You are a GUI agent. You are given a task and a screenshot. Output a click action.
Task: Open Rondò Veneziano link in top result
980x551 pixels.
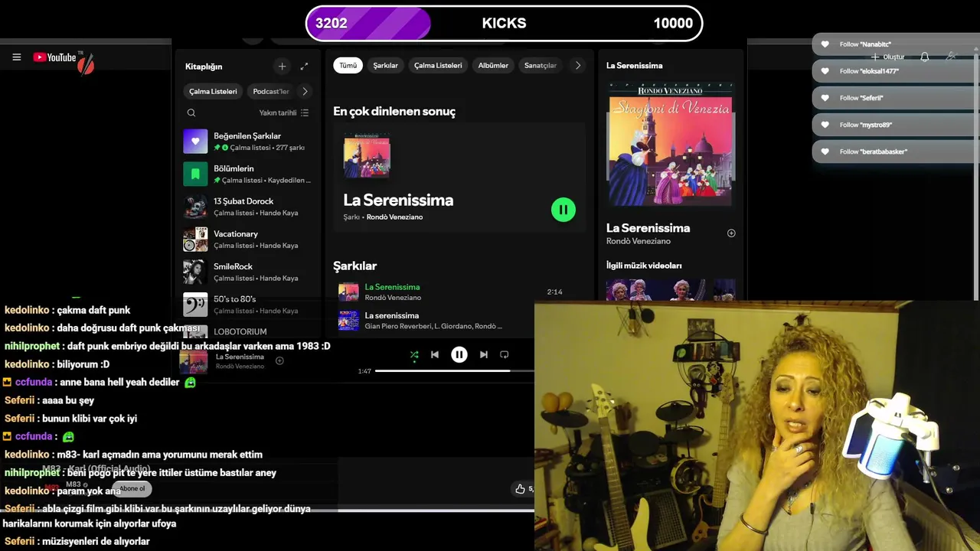tap(394, 217)
